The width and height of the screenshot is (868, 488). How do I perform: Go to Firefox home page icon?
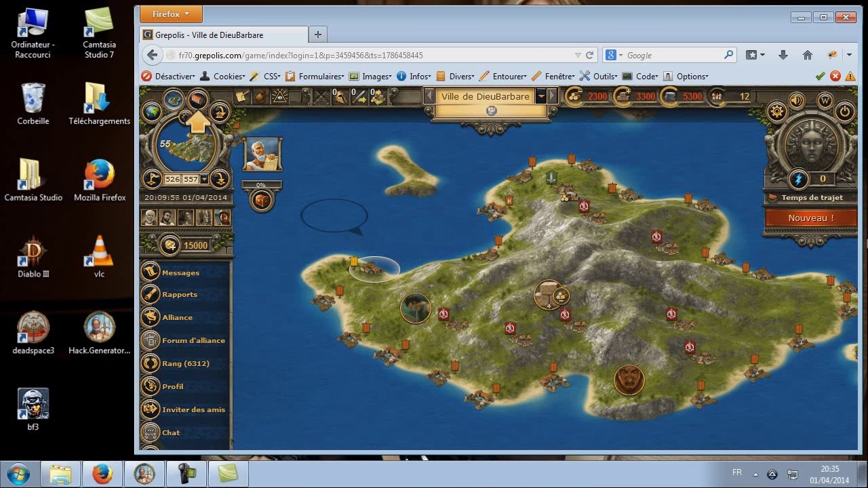click(807, 55)
